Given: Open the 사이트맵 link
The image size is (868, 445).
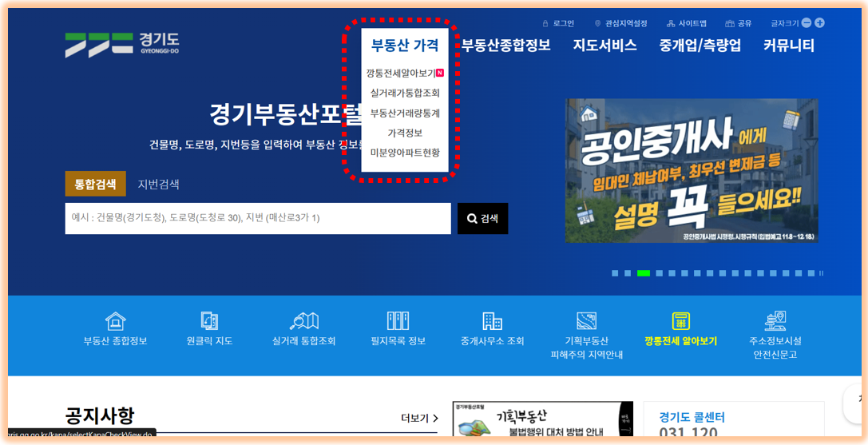Looking at the screenshot, I should 687,23.
